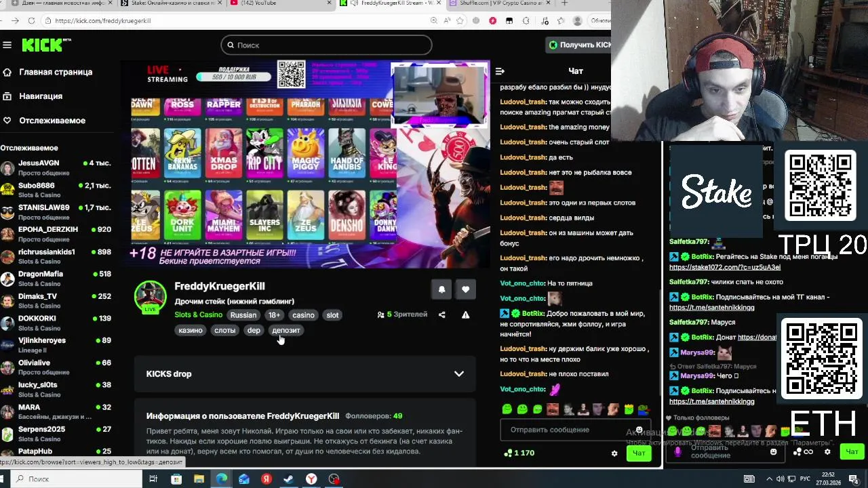
Task: Open a new browser tab
Action: tap(564, 3)
